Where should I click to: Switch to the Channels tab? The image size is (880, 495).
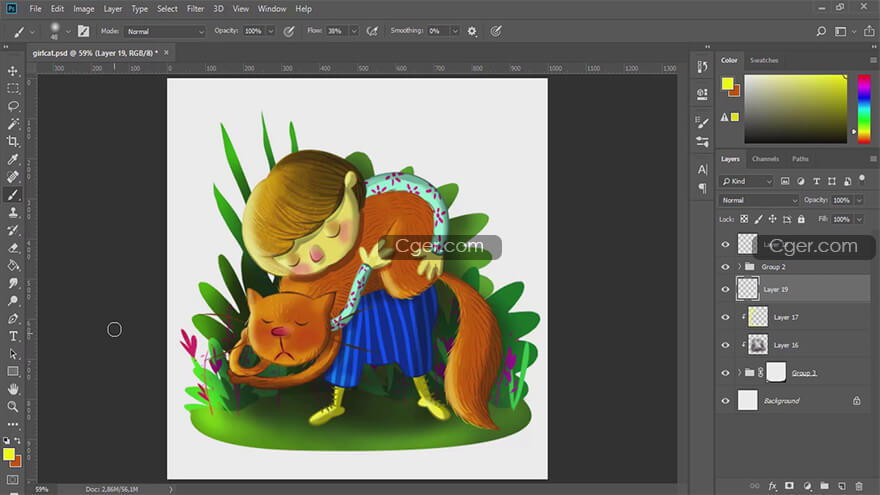[766, 159]
